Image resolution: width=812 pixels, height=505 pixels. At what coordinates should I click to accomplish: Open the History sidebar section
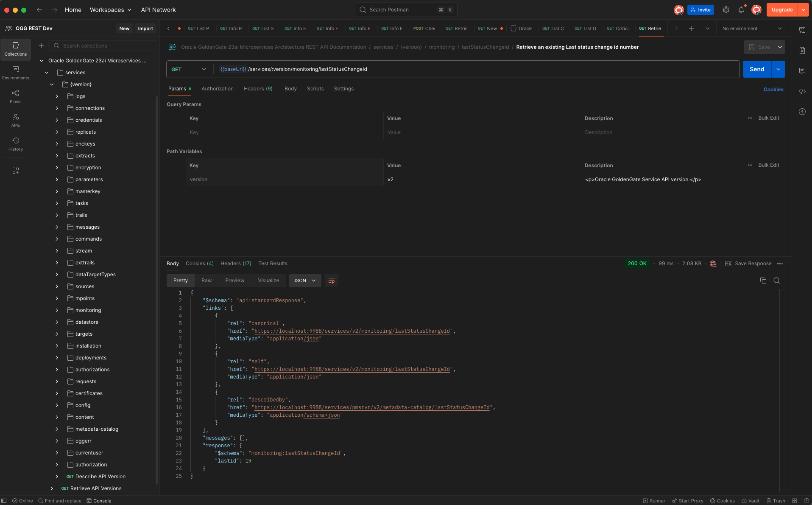pyautogui.click(x=16, y=144)
